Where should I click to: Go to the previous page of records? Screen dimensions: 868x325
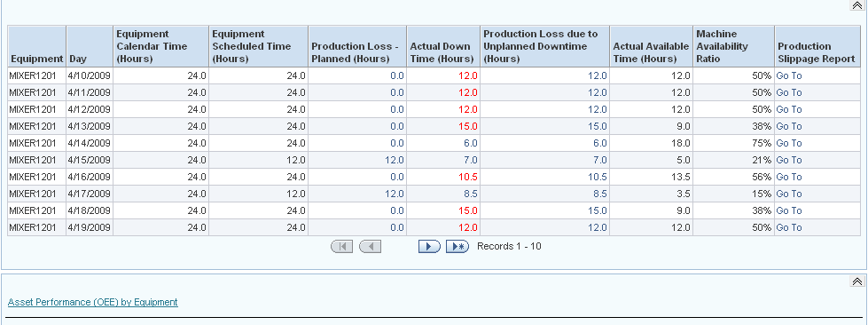coord(370,247)
